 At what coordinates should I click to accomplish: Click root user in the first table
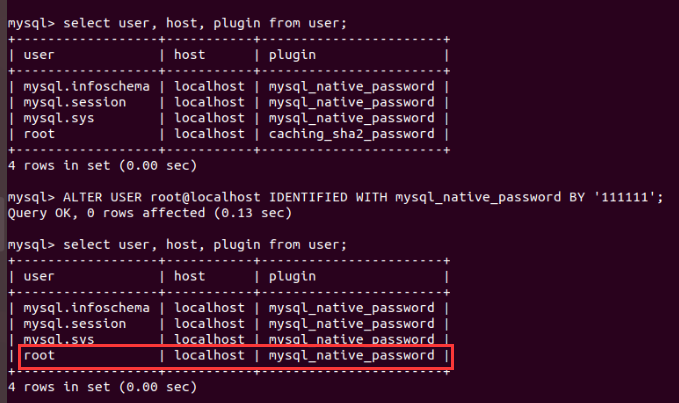pyautogui.click(x=39, y=134)
